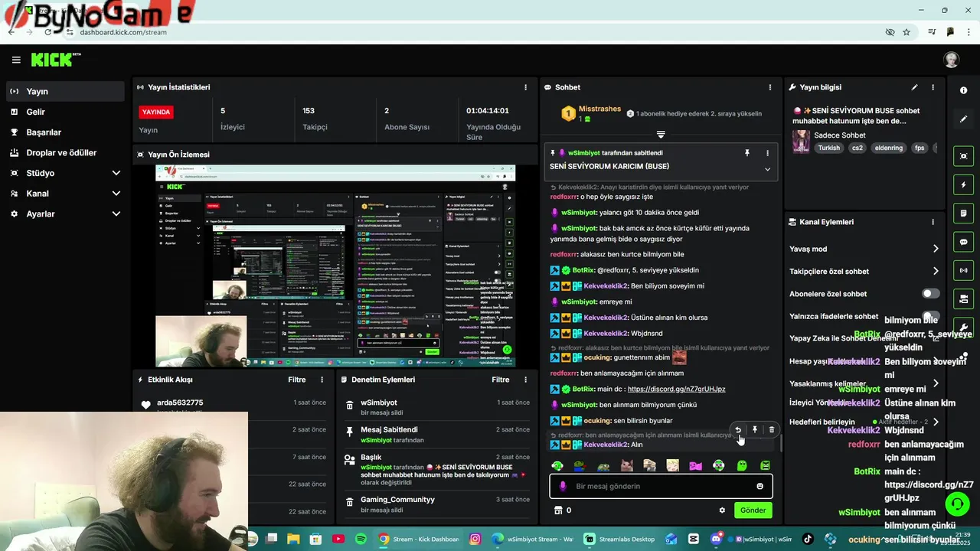Click the dashboard.kick.com address bar
980x551 pixels.
(123, 32)
